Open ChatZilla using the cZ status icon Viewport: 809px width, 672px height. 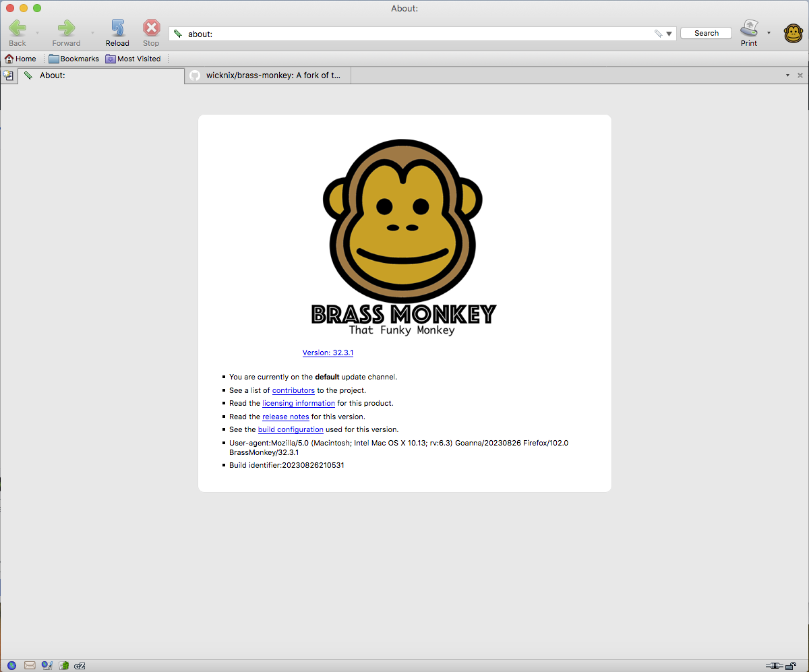click(80, 666)
